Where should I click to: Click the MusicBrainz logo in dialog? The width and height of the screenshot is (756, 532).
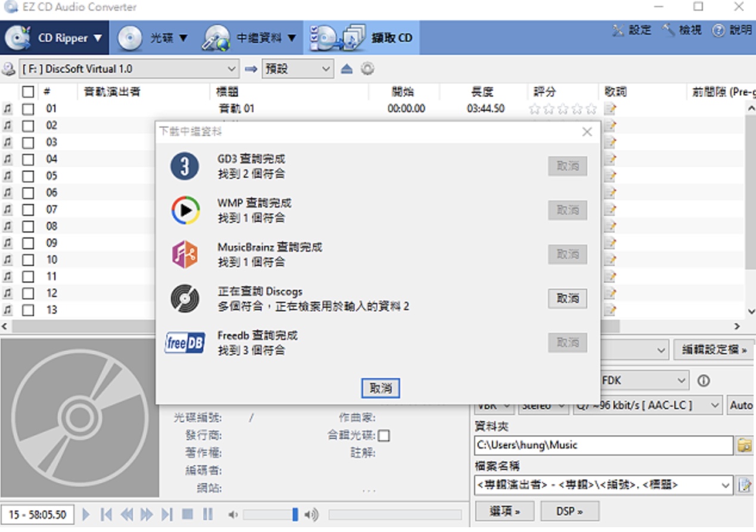[x=185, y=254]
